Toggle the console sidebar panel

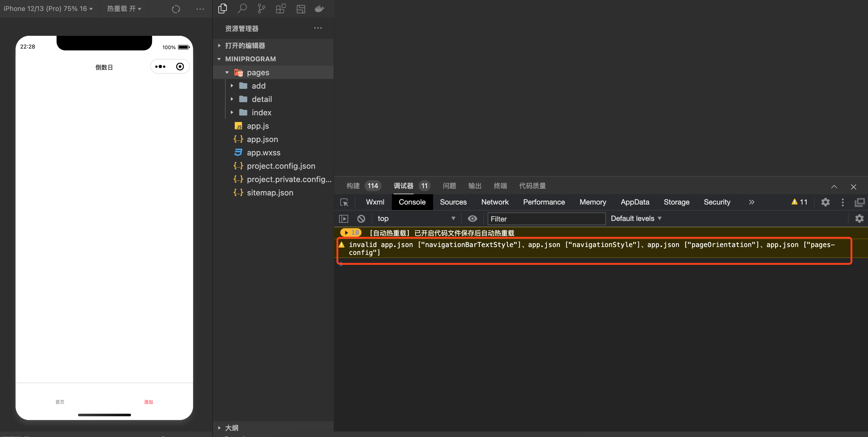click(343, 218)
